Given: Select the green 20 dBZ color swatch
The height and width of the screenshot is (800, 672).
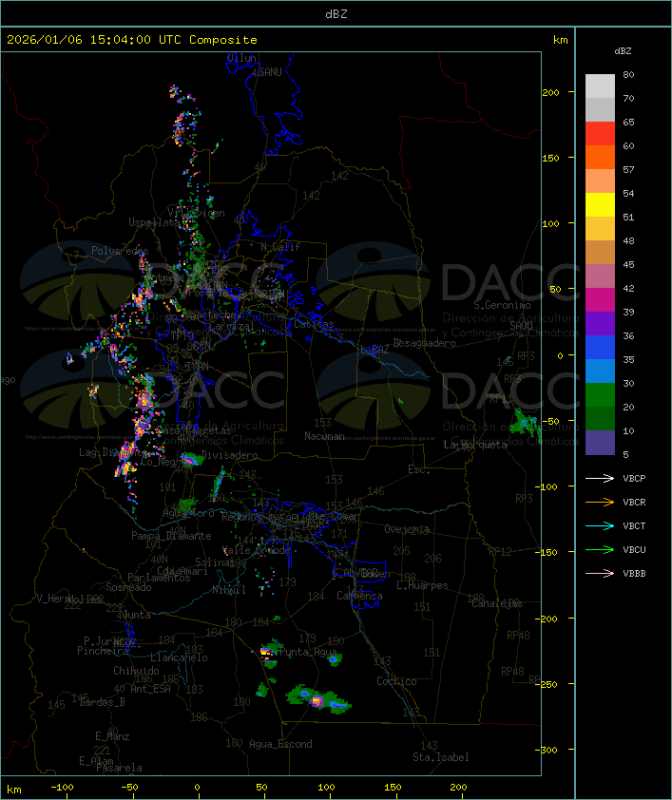Looking at the screenshot, I should click(600, 395).
